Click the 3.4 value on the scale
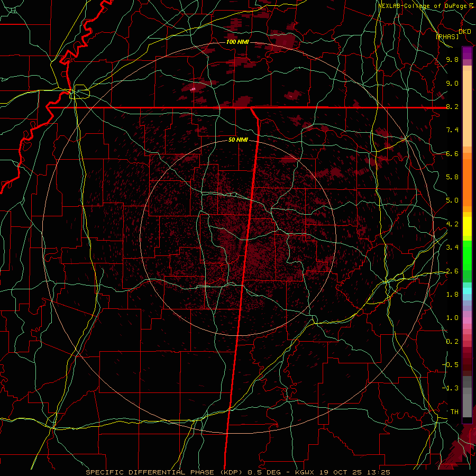 pos(452,248)
